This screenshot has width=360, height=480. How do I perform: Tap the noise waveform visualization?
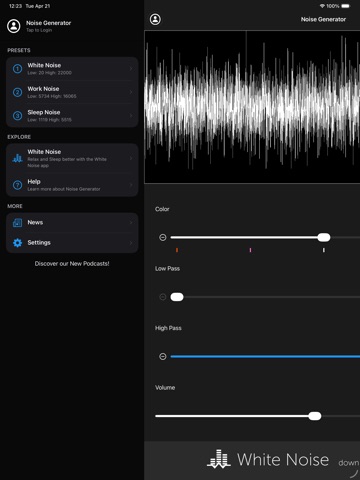[x=252, y=107]
